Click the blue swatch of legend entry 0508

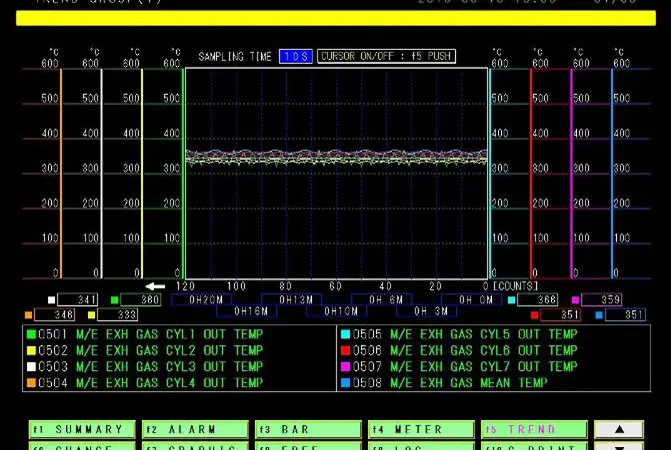[x=345, y=383]
